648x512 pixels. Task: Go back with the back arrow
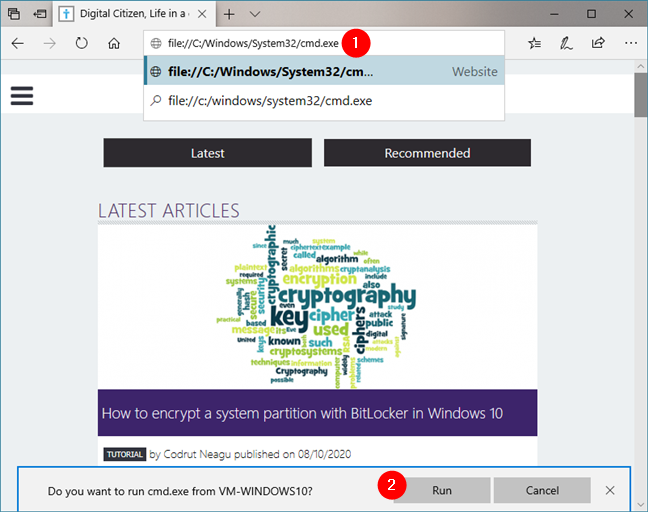coord(17,43)
